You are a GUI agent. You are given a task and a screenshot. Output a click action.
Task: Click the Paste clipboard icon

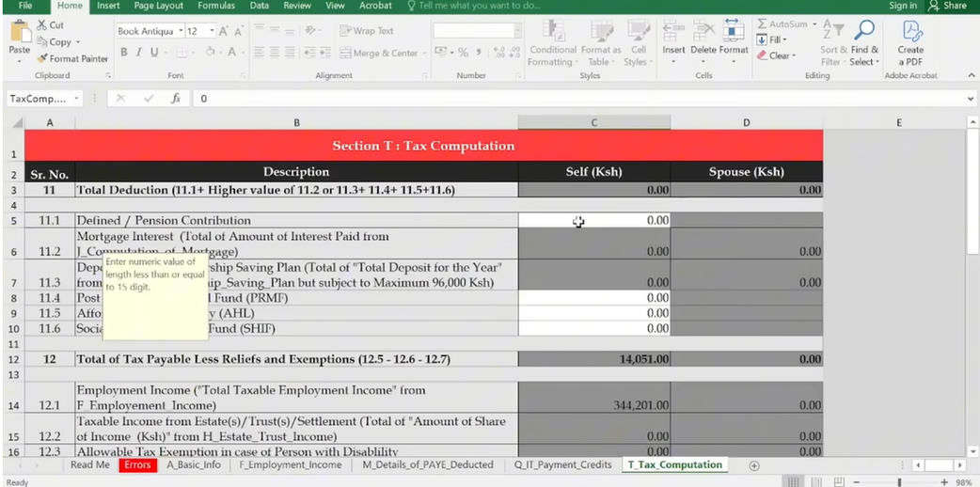click(x=19, y=33)
